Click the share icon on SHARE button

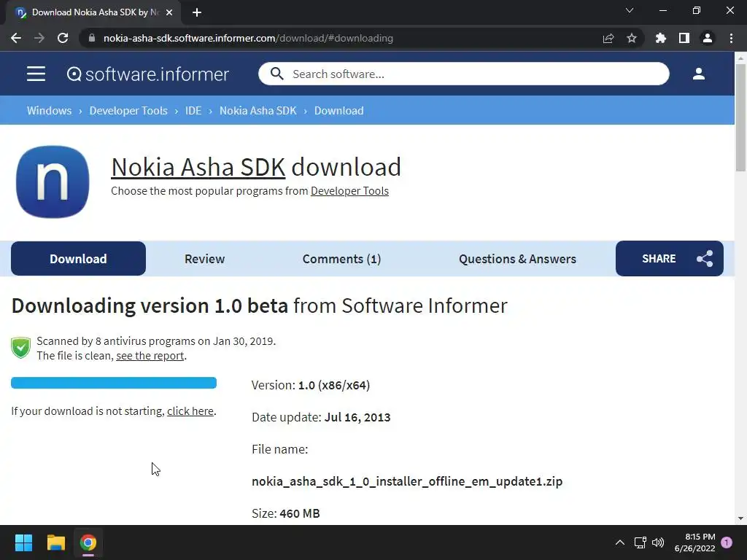pos(705,259)
